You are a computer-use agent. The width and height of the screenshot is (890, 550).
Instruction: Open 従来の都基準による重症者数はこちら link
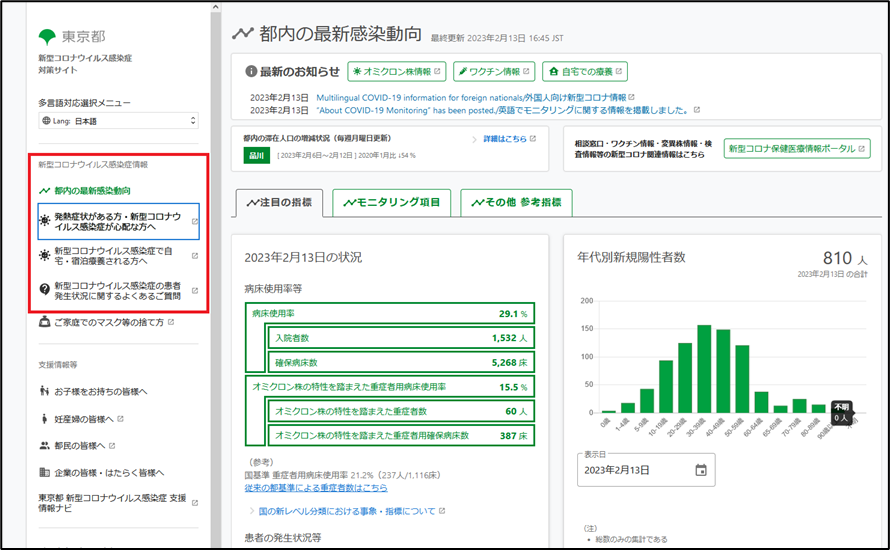point(316,488)
